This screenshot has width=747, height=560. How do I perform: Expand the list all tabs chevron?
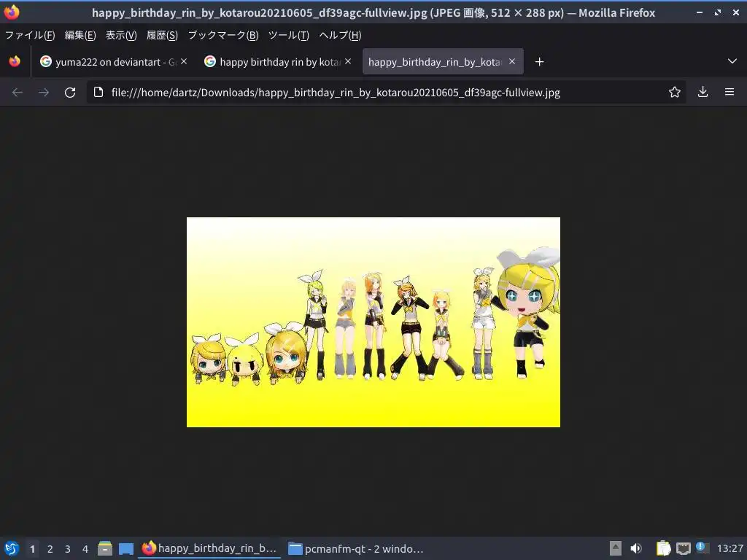pos(732,61)
